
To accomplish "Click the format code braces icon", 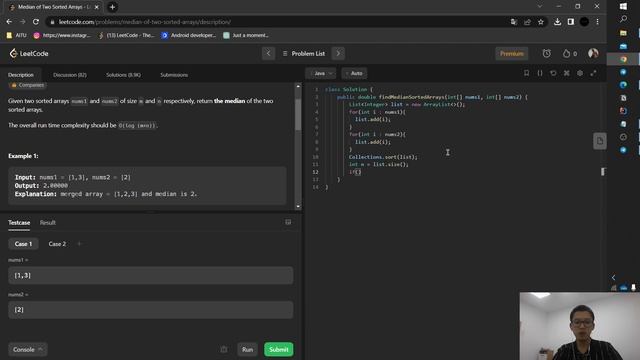I will 540,73.
